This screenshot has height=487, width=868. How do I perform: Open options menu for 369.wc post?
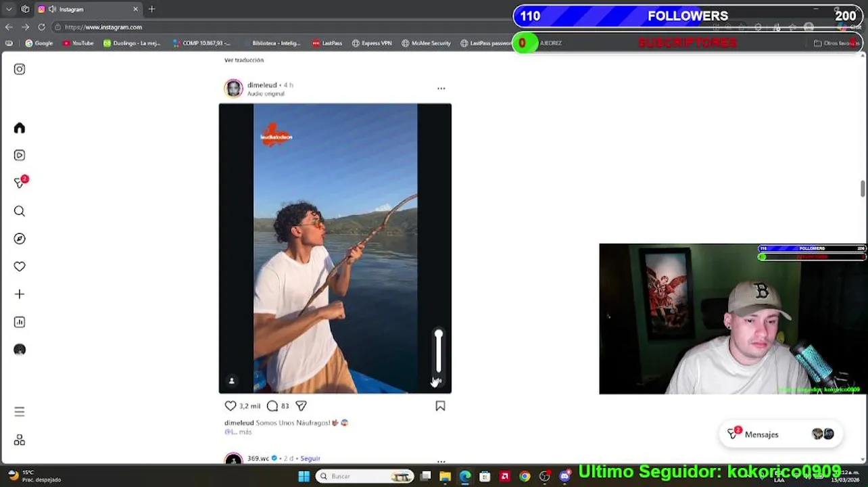click(x=441, y=461)
